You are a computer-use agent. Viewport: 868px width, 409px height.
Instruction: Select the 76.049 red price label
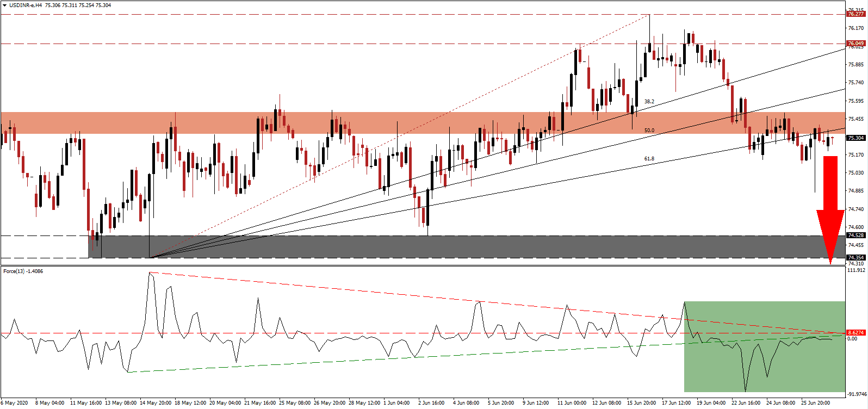855,44
